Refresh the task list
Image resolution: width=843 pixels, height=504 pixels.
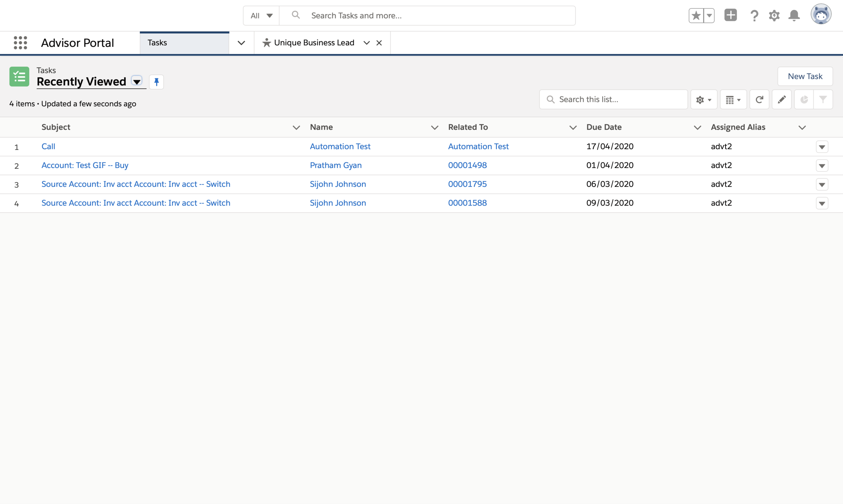click(x=759, y=99)
